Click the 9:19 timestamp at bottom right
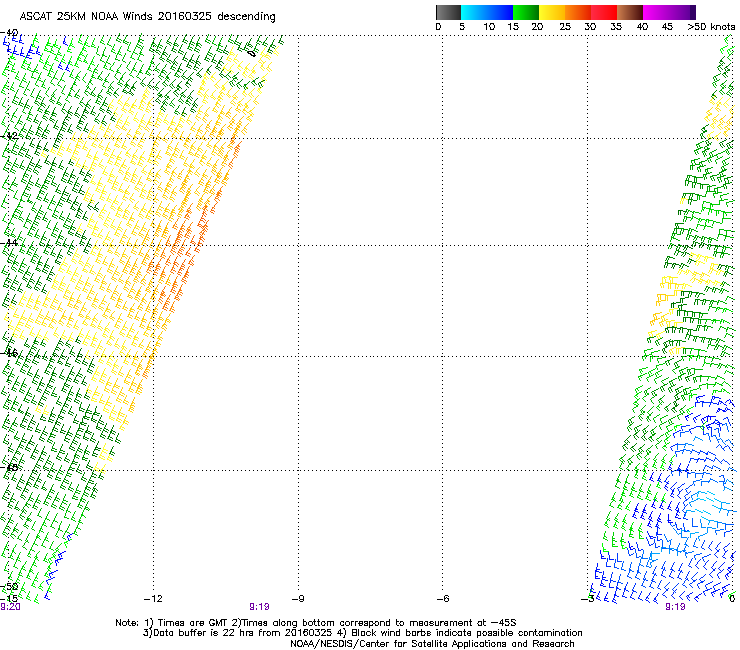This screenshot has height=650, width=740. tap(675, 606)
